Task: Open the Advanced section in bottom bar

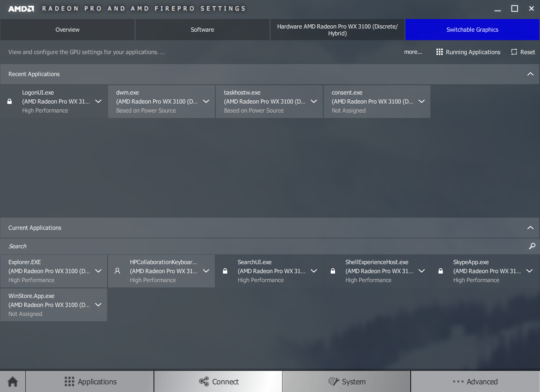Action: pos(475,381)
